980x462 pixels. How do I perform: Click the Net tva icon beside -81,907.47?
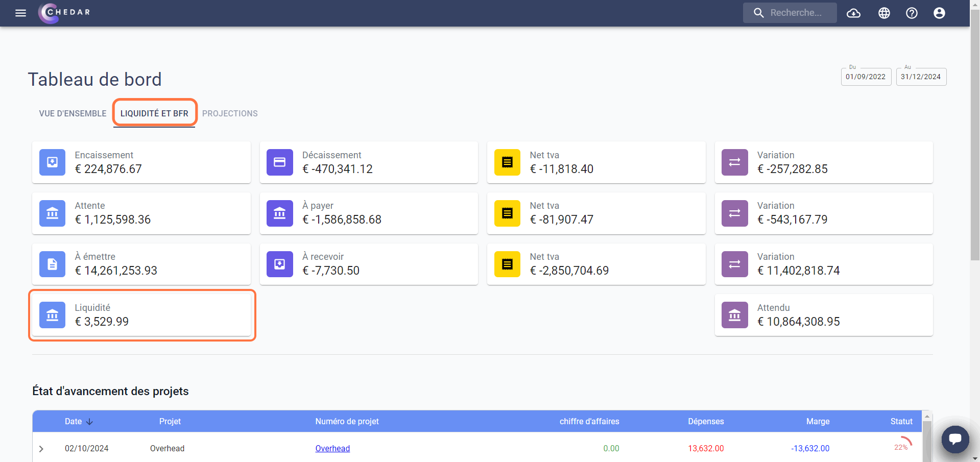tap(507, 213)
